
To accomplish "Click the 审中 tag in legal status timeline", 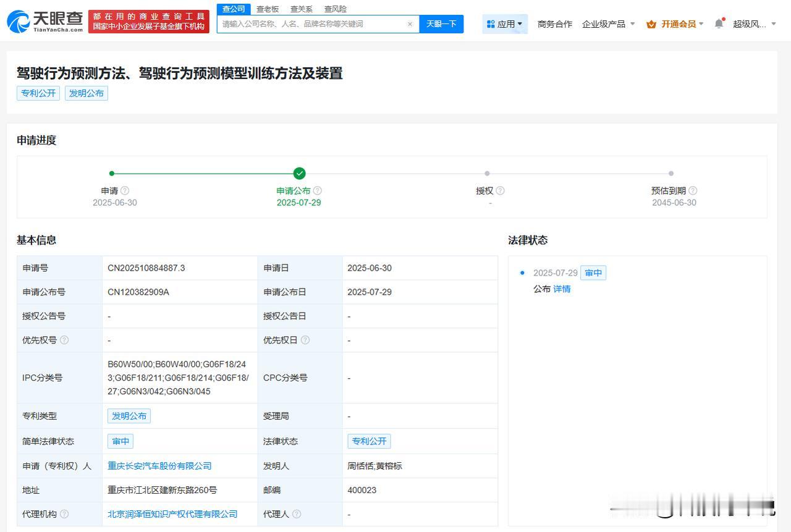I will click(x=593, y=273).
